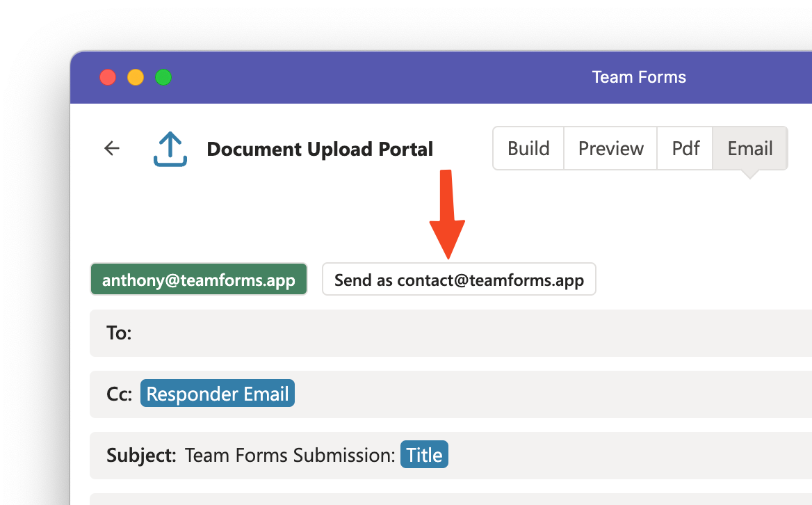This screenshot has width=812, height=505.
Task: Click the Cc field empty area
Action: point(549,394)
